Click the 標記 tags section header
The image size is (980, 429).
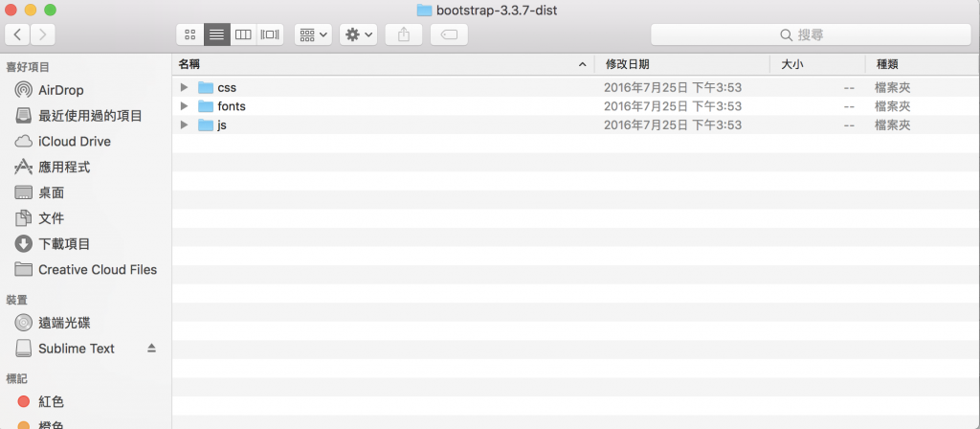coord(17,378)
